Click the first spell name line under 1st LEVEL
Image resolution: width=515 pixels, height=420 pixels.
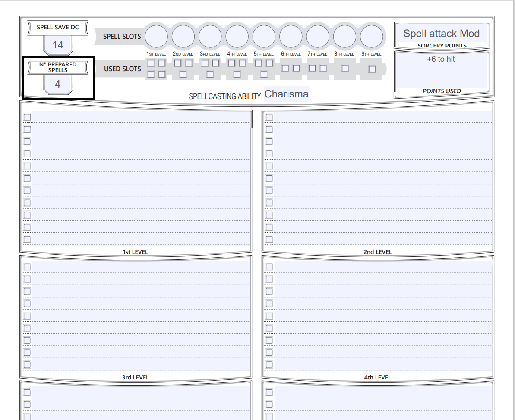142,116
